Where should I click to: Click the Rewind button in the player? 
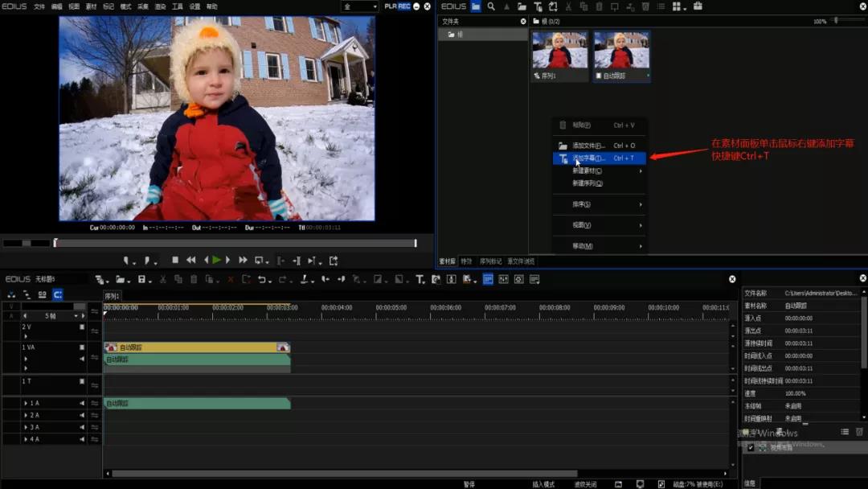(191, 260)
